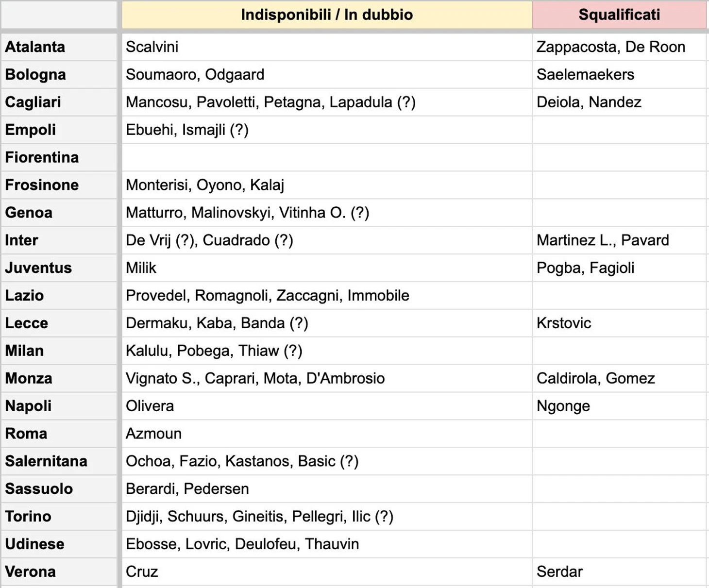This screenshot has width=709, height=588.
Task: Click the Atalanta team name cell
Action: 59,47
